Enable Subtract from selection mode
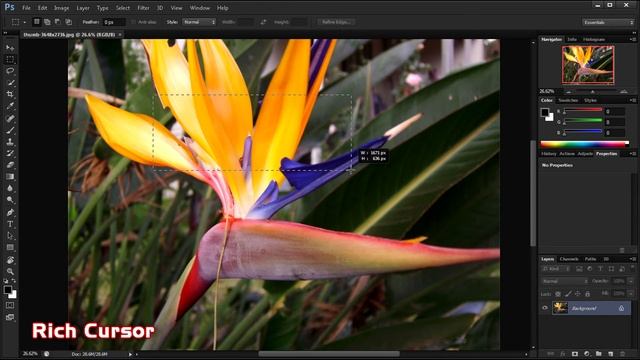 click(58, 22)
